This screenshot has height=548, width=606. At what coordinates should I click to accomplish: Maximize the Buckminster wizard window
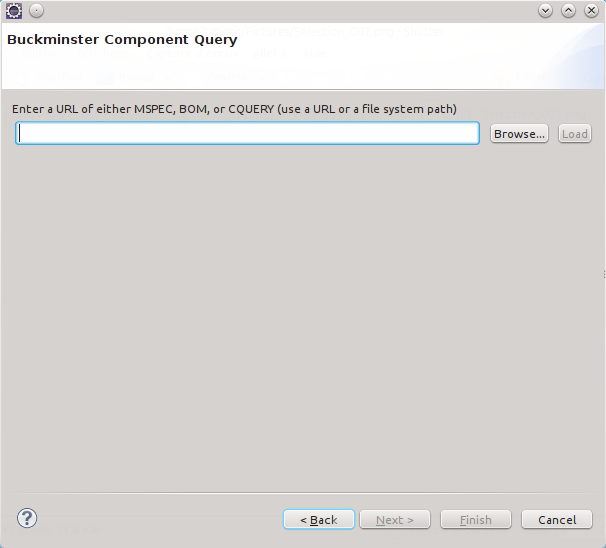tap(568, 11)
